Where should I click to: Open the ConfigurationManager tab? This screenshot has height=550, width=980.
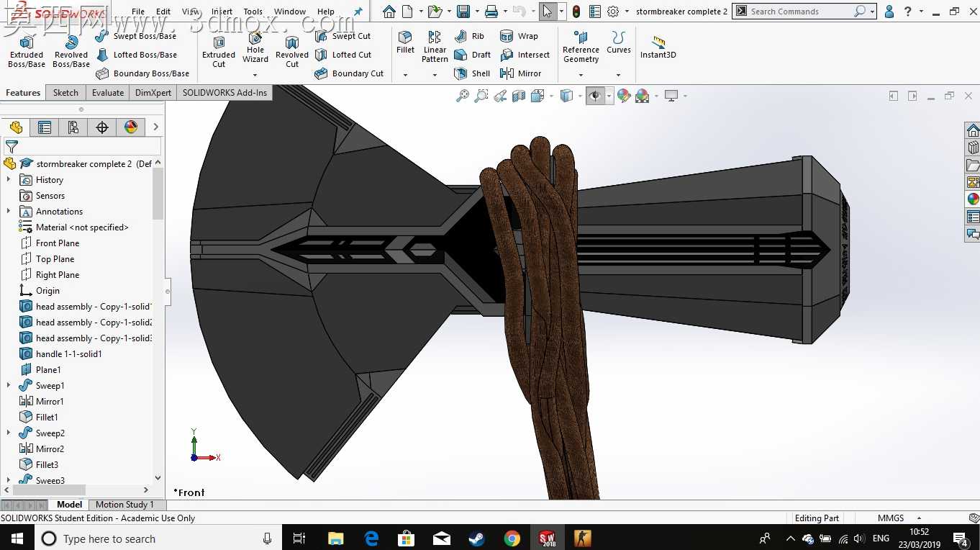pos(73,127)
